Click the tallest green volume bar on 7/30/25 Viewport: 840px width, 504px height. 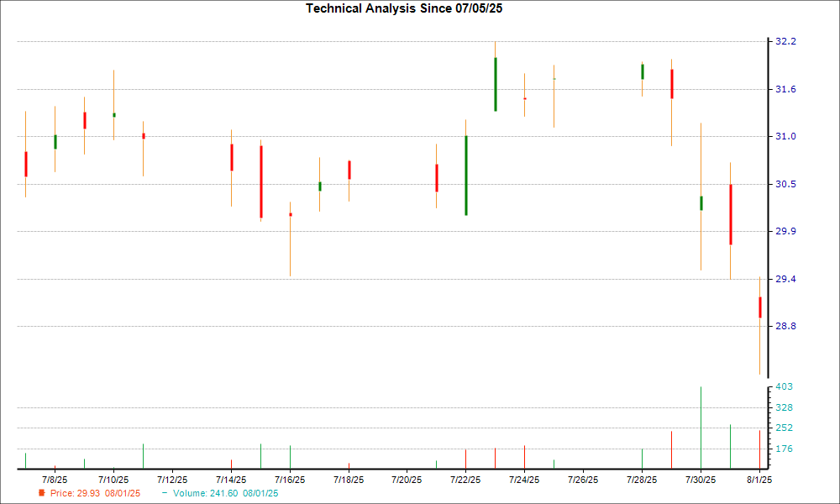(x=701, y=428)
